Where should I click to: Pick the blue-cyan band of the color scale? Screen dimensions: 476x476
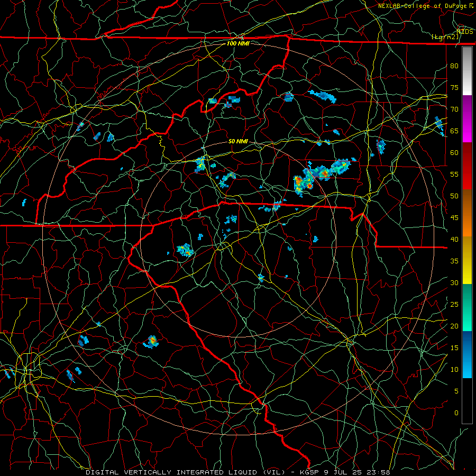(467, 354)
